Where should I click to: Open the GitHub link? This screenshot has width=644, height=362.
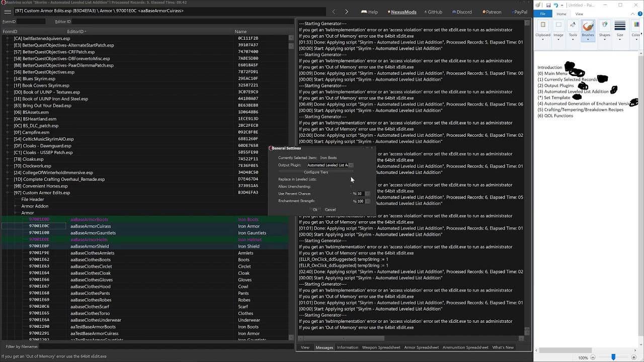(433, 12)
